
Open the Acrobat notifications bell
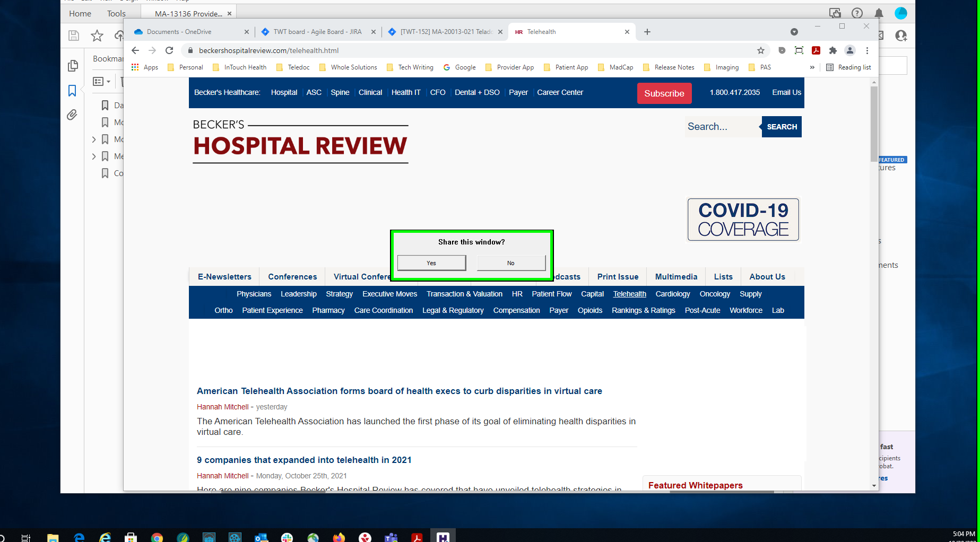pos(879,13)
